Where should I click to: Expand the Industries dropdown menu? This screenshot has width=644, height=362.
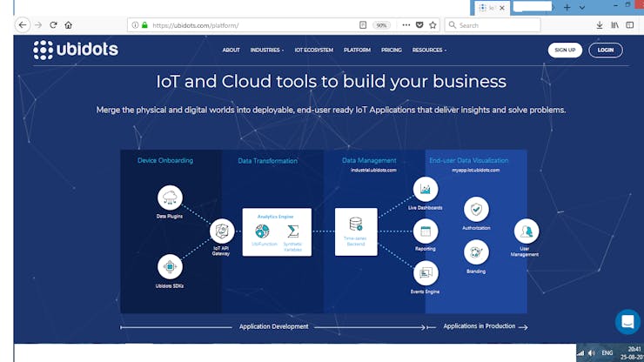[267, 50]
